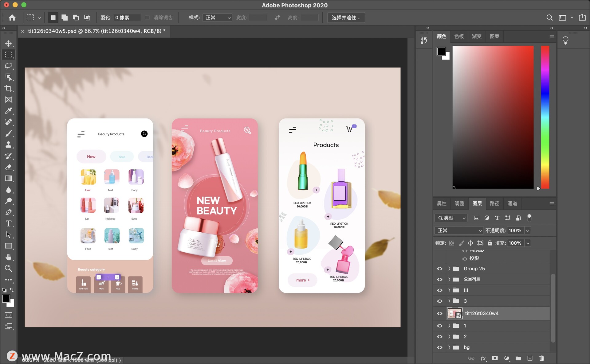The height and width of the screenshot is (364, 590).
Task: Select the Gradient tool
Action: coord(8,178)
